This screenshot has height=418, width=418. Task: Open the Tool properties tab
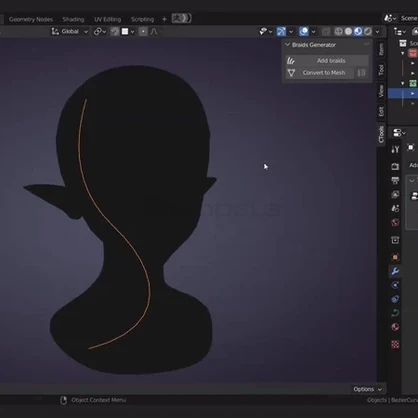point(395,149)
